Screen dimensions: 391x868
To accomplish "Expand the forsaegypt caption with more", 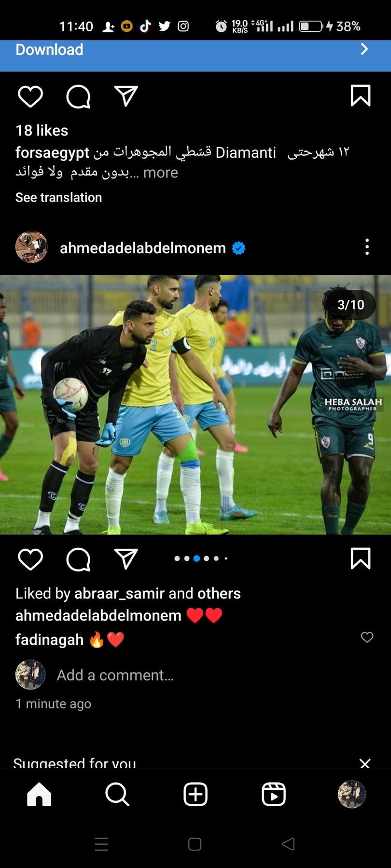I will [x=160, y=173].
